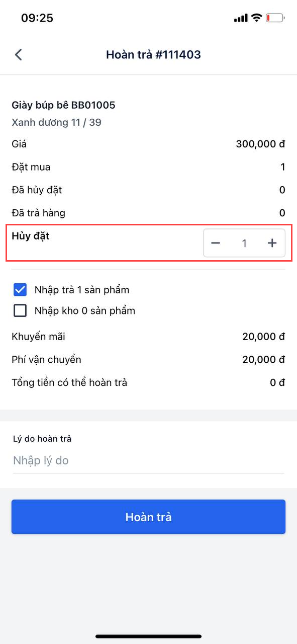Tap the Hoàn trả #111403 title

[153, 54]
